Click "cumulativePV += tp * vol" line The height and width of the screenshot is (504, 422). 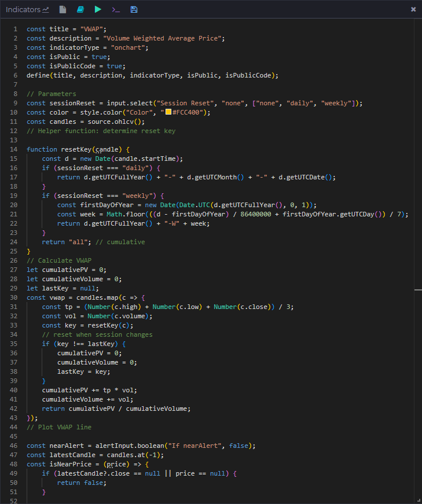point(88,390)
